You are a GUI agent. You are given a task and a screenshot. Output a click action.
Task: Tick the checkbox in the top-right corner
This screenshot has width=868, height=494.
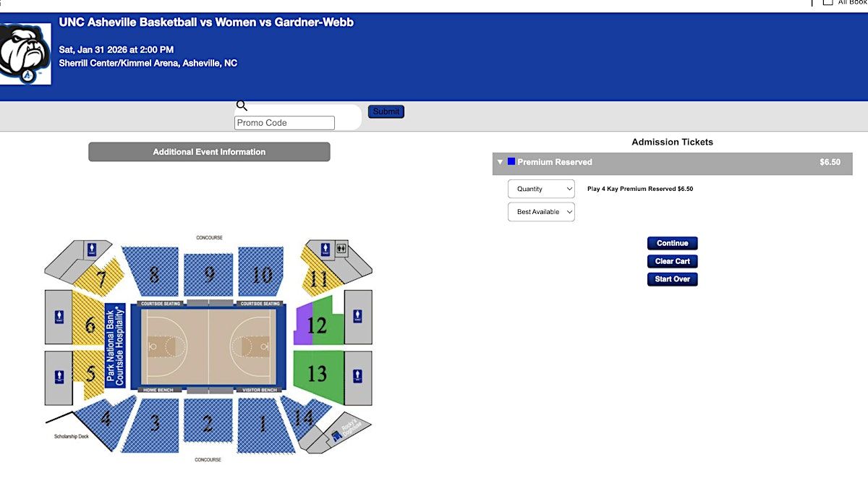pos(827,2)
